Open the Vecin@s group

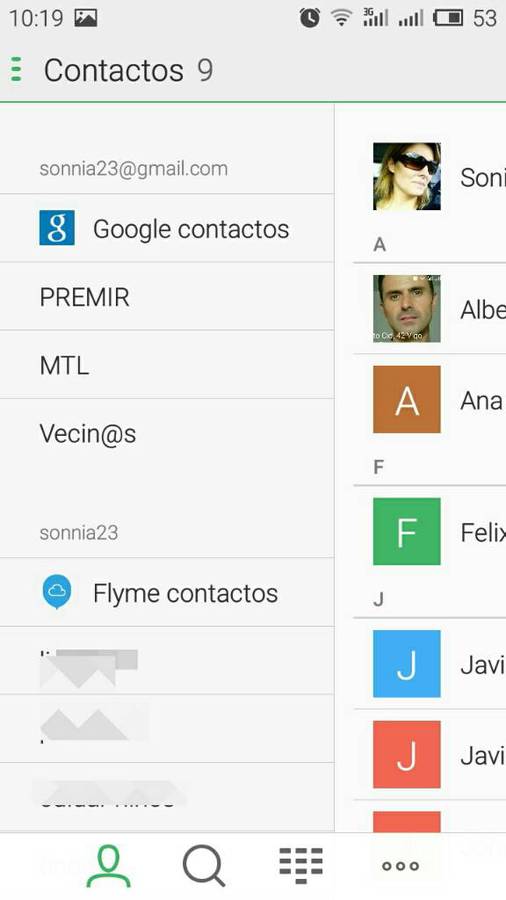point(167,433)
